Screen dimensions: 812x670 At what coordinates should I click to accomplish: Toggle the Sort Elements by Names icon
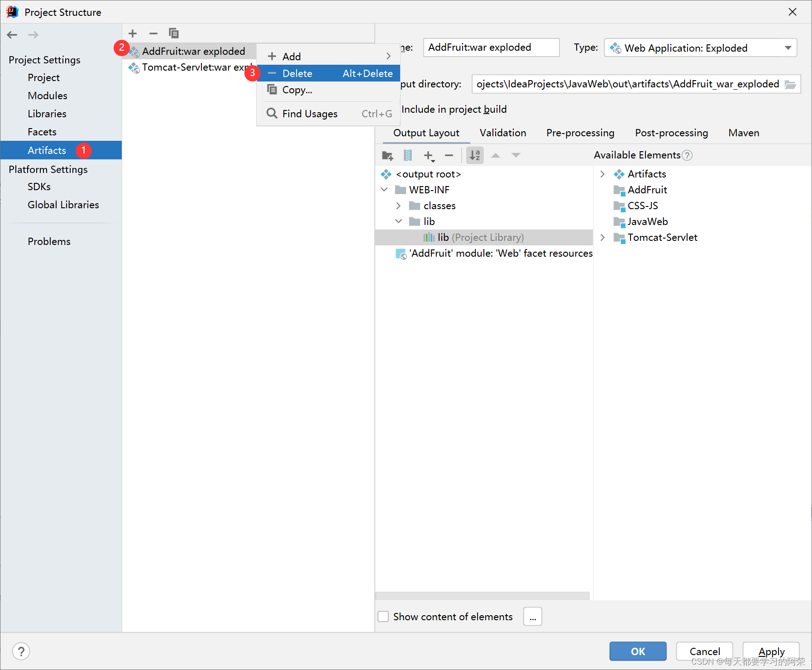point(475,155)
